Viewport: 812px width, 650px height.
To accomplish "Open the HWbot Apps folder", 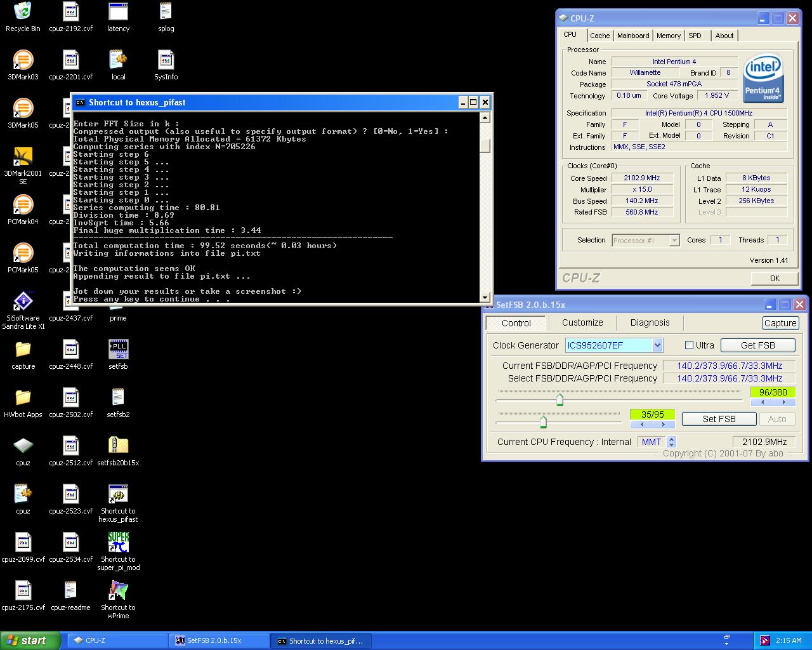I will coord(23,397).
